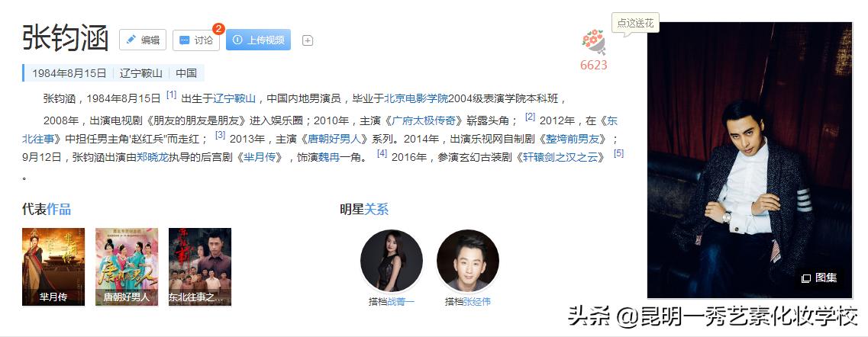Send flowers via the bouquet icon
The width and height of the screenshot is (868, 337).
[x=593, y=42]
